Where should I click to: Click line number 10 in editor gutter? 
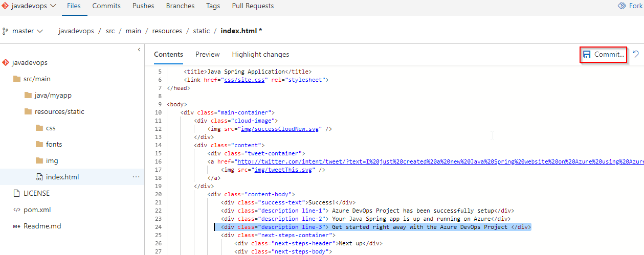[158, 112]
